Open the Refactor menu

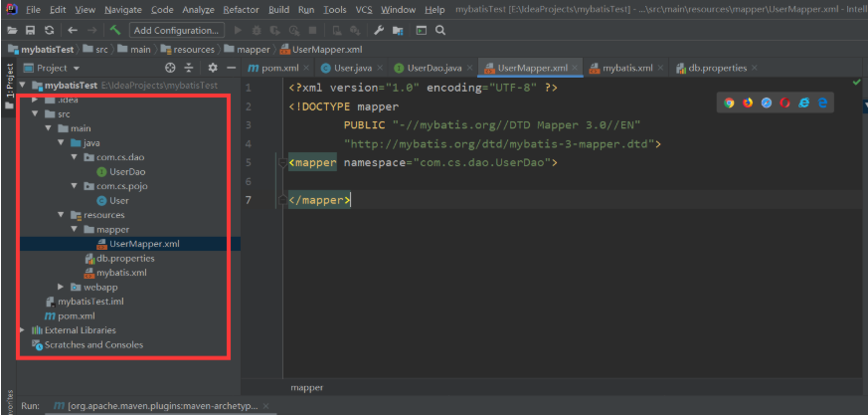[x=241, y=9]
